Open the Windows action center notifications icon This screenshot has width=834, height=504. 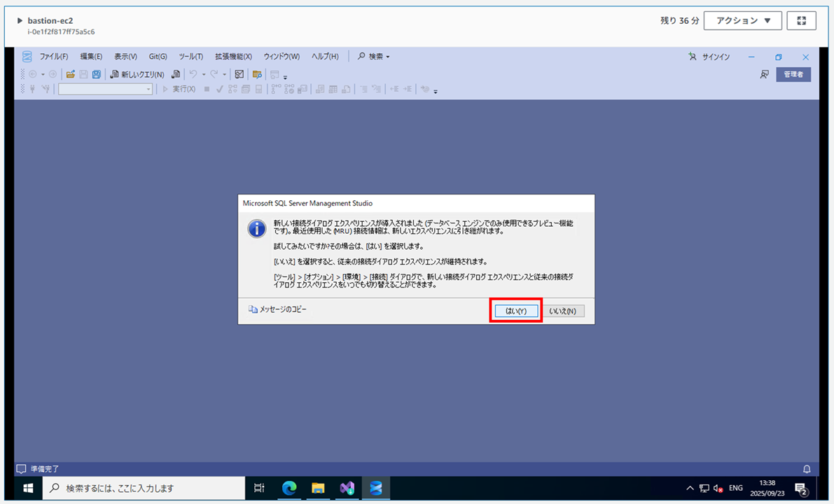pos(801,488)
